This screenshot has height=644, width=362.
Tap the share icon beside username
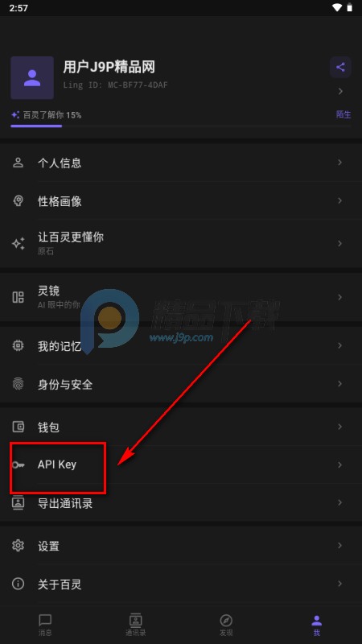[340, 67]
